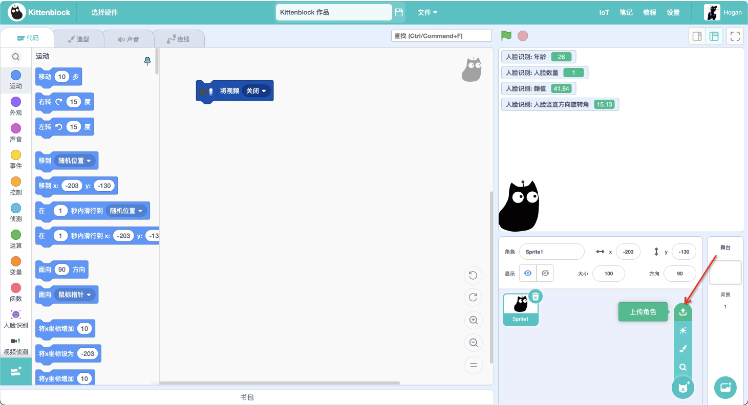Switch to the small stage layout
Screen dimensions: 748x405
pos(697,36)
